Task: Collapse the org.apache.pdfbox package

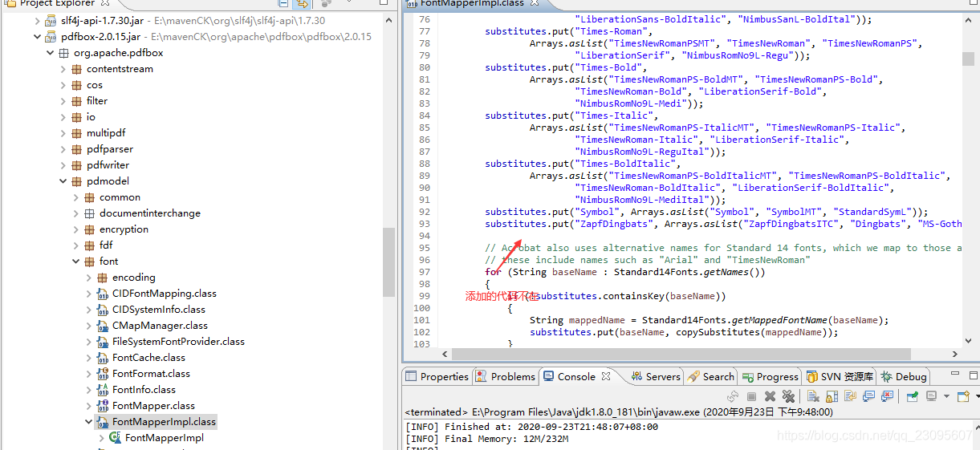Action: [x=50, y=53]
